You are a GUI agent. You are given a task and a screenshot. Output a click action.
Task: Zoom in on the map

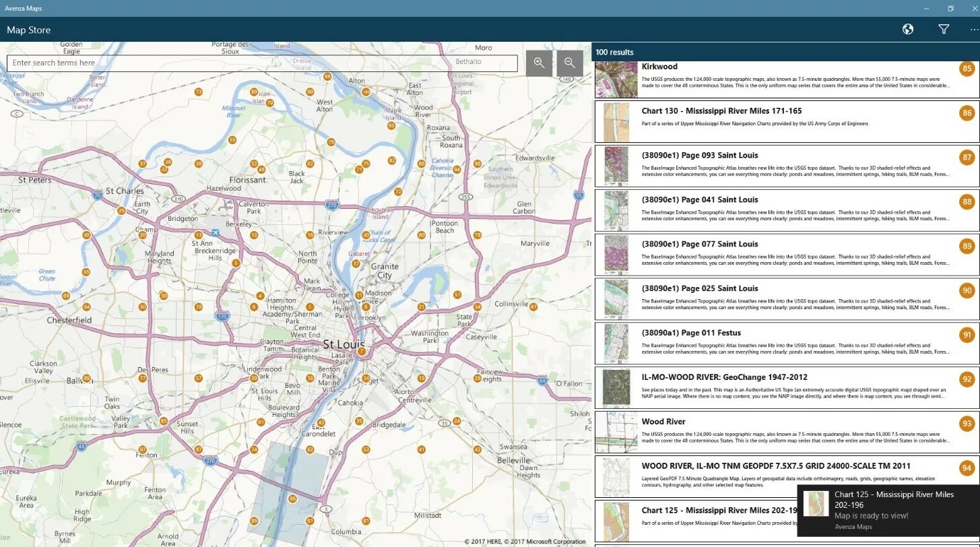point(539,63)
